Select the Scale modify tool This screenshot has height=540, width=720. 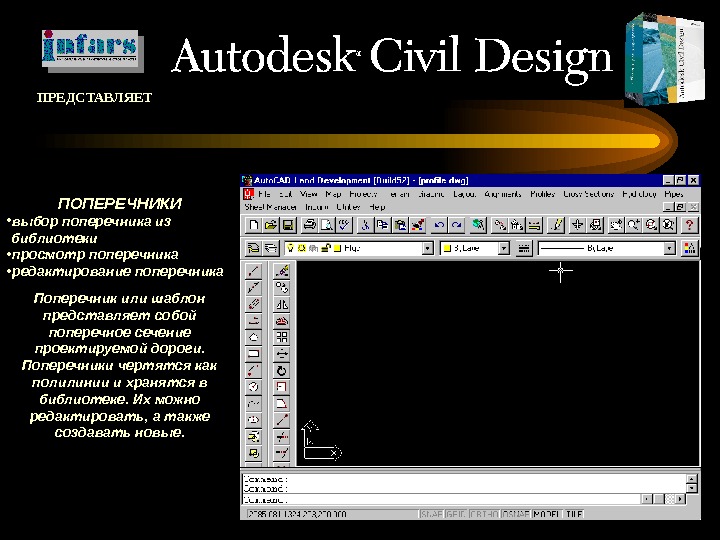point(281,387)
